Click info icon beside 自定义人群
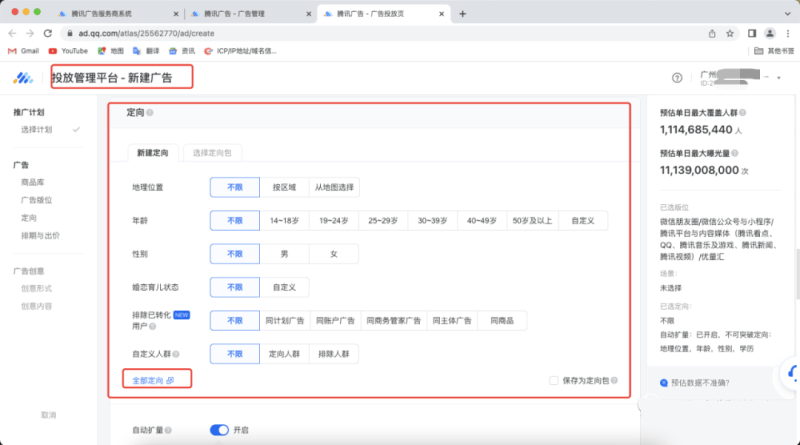The image size is (800, 445). coord(176,354)
